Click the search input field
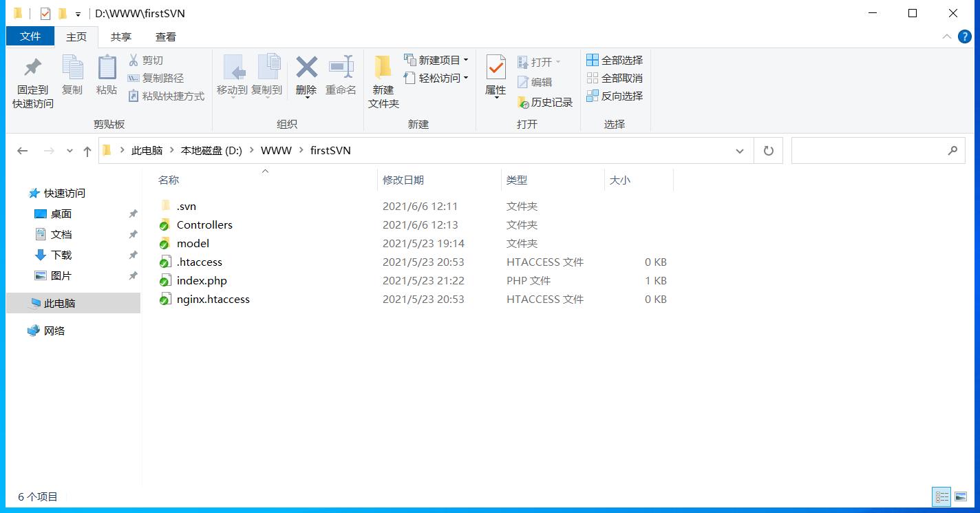Image resolution: width=980 pixels, height=513 pixels. pos(877,151)
